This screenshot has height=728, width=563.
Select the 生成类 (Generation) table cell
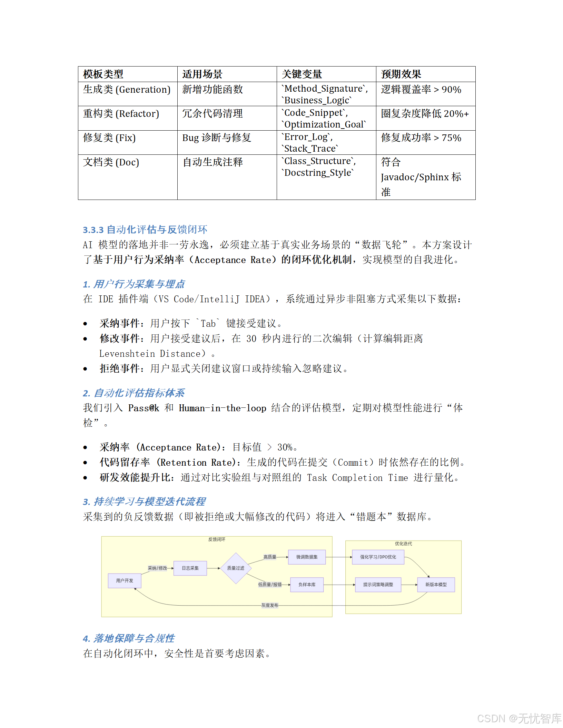click(x=127, y=90)
